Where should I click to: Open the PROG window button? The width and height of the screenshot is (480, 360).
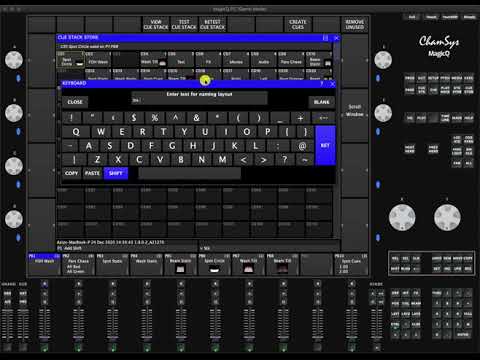point(410,79)
